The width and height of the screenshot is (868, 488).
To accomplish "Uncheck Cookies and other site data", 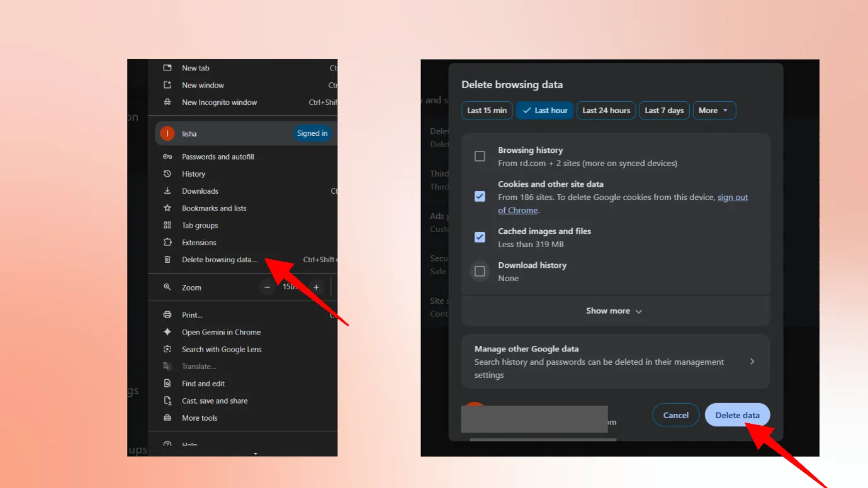I will click(x=480, y=196).
